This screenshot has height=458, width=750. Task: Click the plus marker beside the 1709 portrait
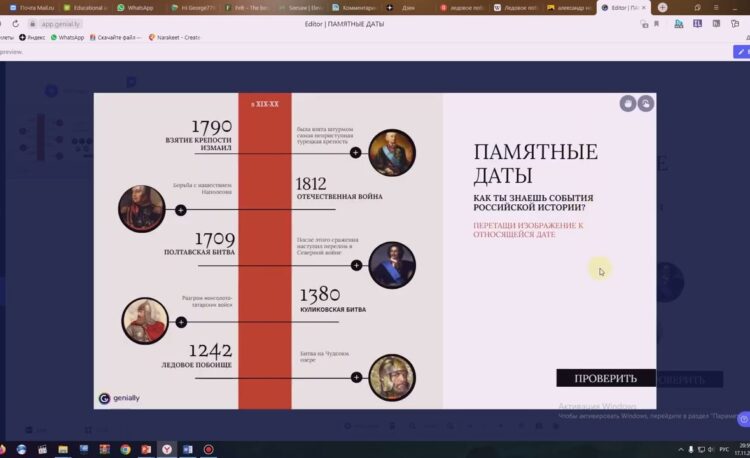click(x=356, y=266)
